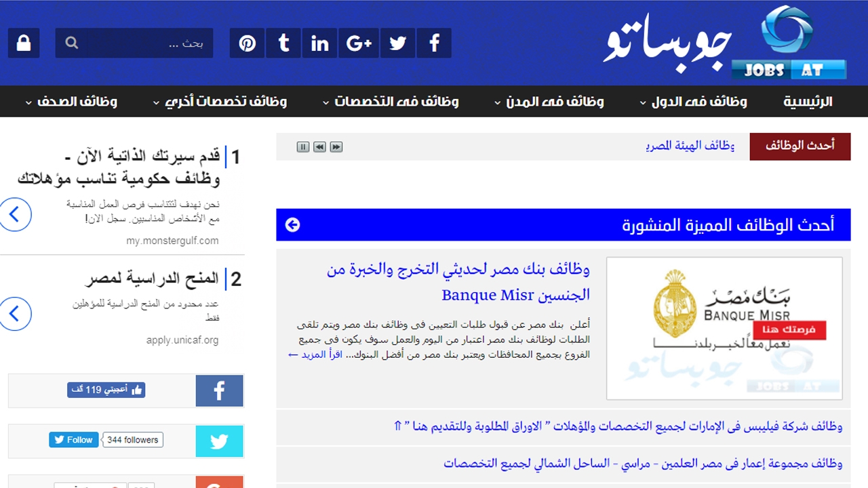Pause the latest jobs news ticker
This screenshot has width=868, height=488.
click(303, 147)
